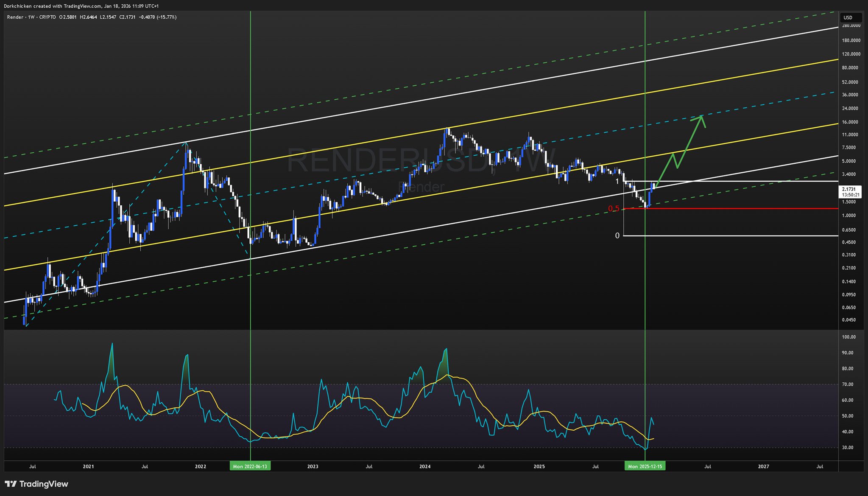Click the Fibonacci level 1 label
This screenshot has width=868, height=496.
(x=617, y=182)
